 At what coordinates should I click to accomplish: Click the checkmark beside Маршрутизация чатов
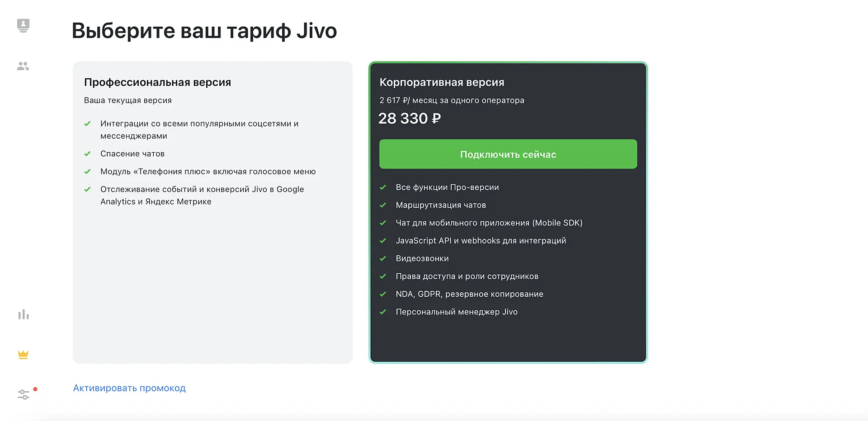pos(383,205)
